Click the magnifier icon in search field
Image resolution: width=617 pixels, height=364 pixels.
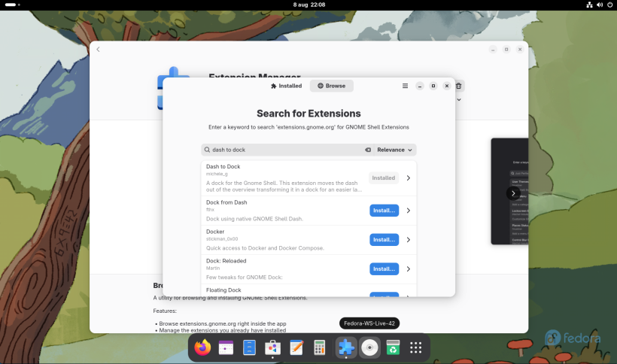[x=208, y=150]
